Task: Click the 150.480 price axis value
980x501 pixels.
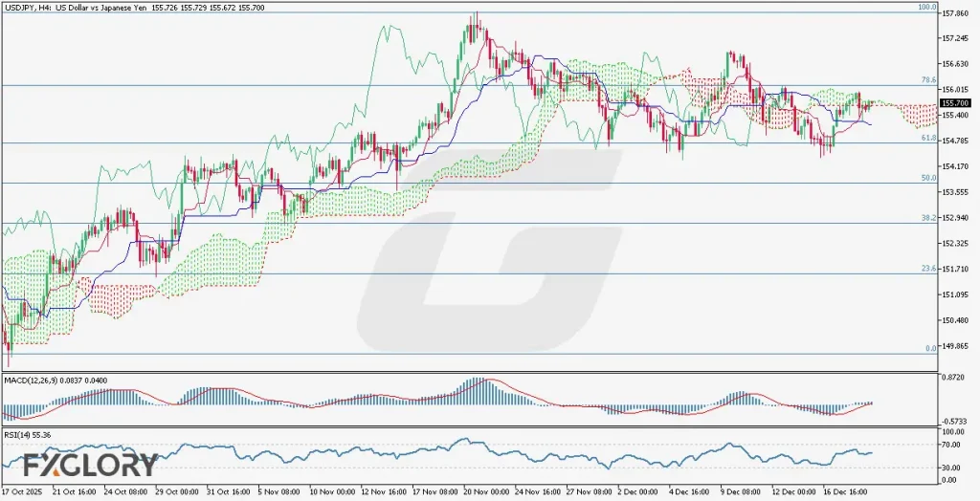Action: pyautogui.click(x=954, y=320)
